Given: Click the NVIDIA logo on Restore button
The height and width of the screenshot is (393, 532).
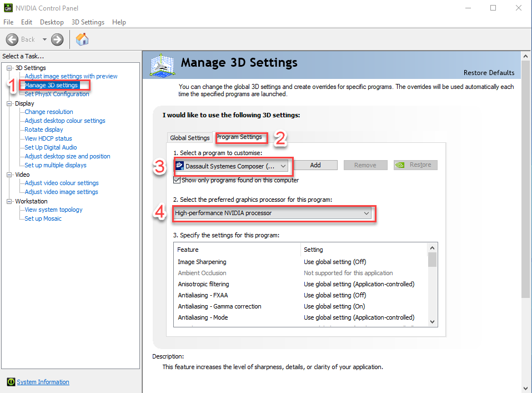Looking at the screenshot, I should (x=400, y=165).
